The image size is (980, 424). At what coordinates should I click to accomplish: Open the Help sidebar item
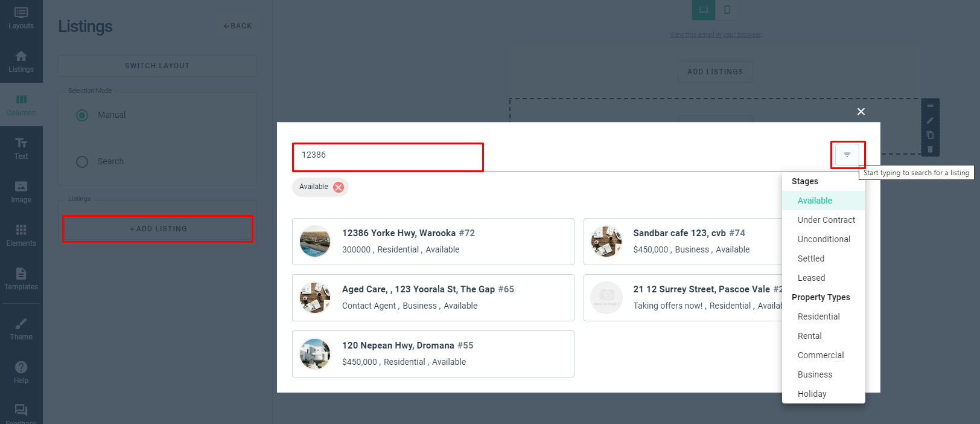pos(21,373)
